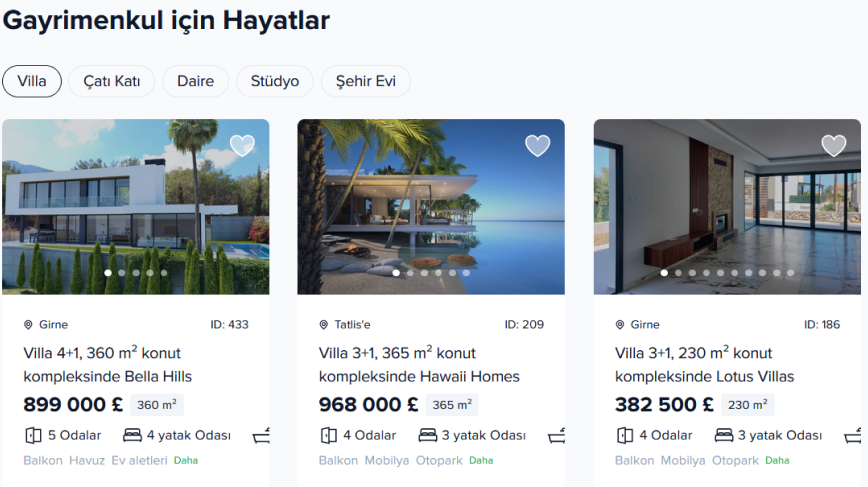Click bed icon on Hawaii Homes card

(x=427, y=435)
